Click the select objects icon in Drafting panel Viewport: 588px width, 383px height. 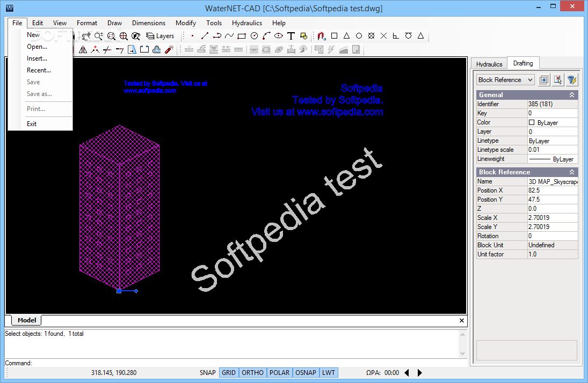pyautogui.click(x=544, y=79)
